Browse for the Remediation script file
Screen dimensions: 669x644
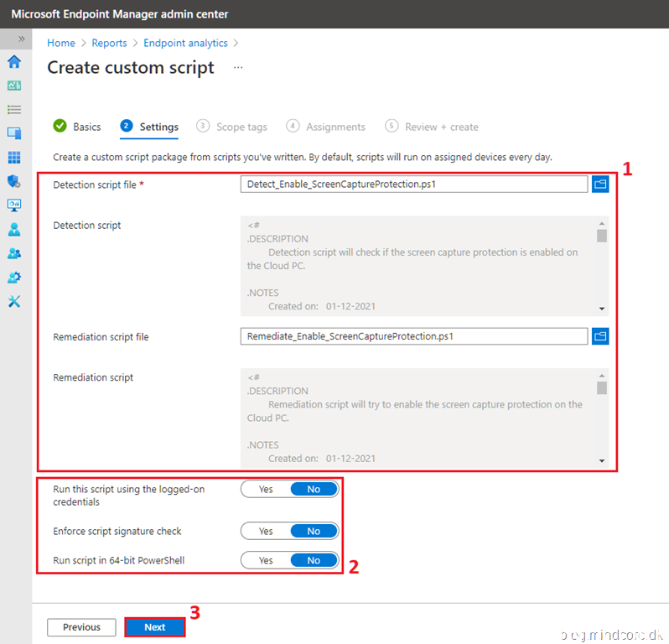pos(600,336)
